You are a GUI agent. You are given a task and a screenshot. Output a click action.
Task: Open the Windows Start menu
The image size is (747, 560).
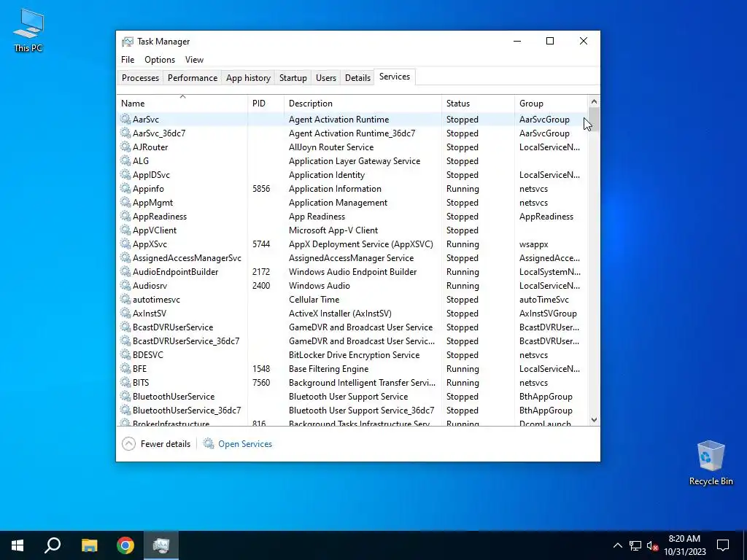[18, 545]
